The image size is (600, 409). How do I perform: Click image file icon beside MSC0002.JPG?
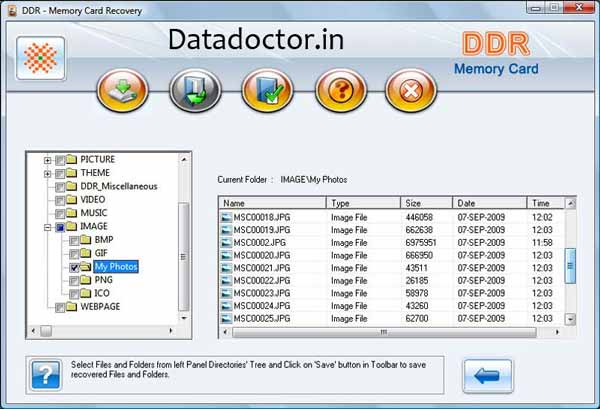tap(226, 243)
